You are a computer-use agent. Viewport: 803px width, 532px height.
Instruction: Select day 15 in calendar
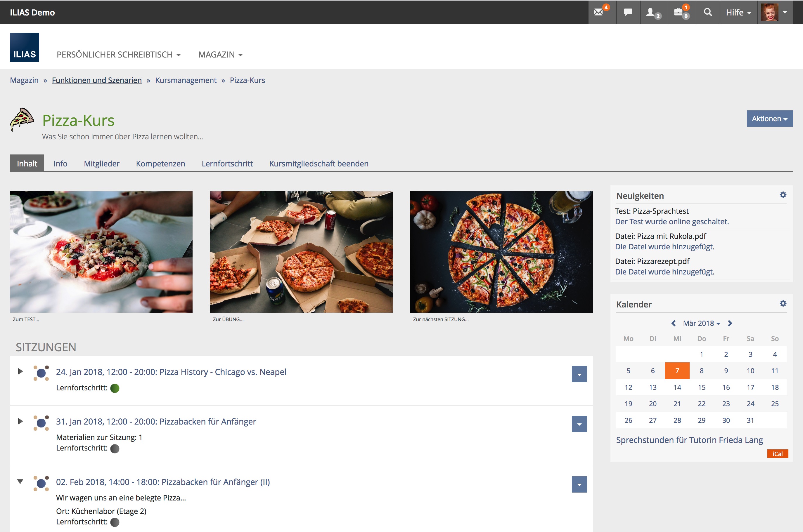click(702, 387)
